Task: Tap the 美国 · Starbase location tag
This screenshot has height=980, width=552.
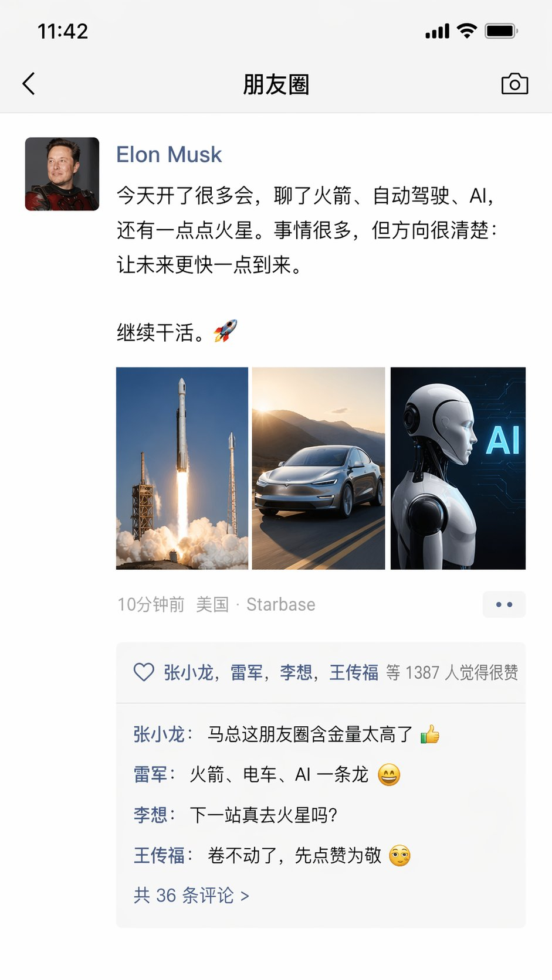Action: (x=256, y=604)
